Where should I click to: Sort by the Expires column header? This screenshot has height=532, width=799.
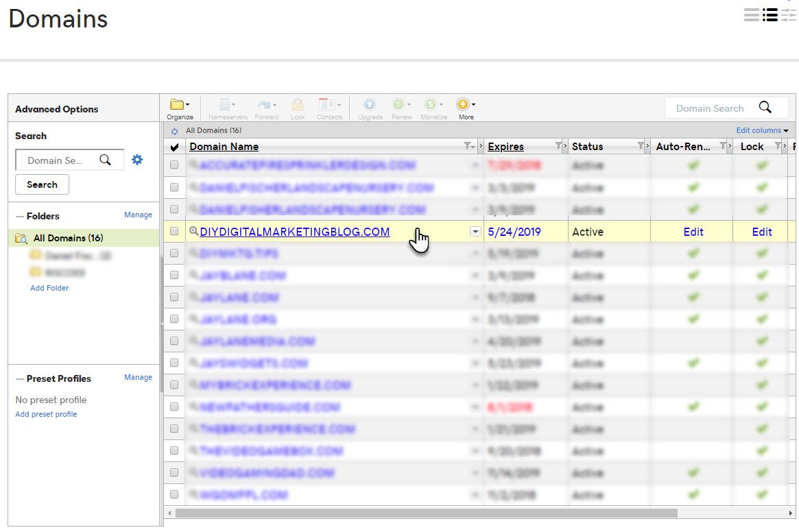coord(505,147)
